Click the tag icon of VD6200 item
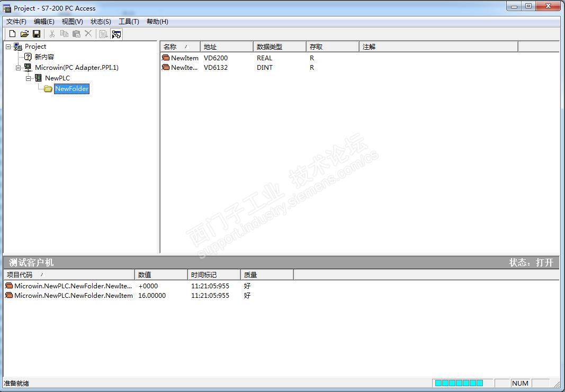The width and height of the screenshot is (565, 392). click(x=166, y=58)
